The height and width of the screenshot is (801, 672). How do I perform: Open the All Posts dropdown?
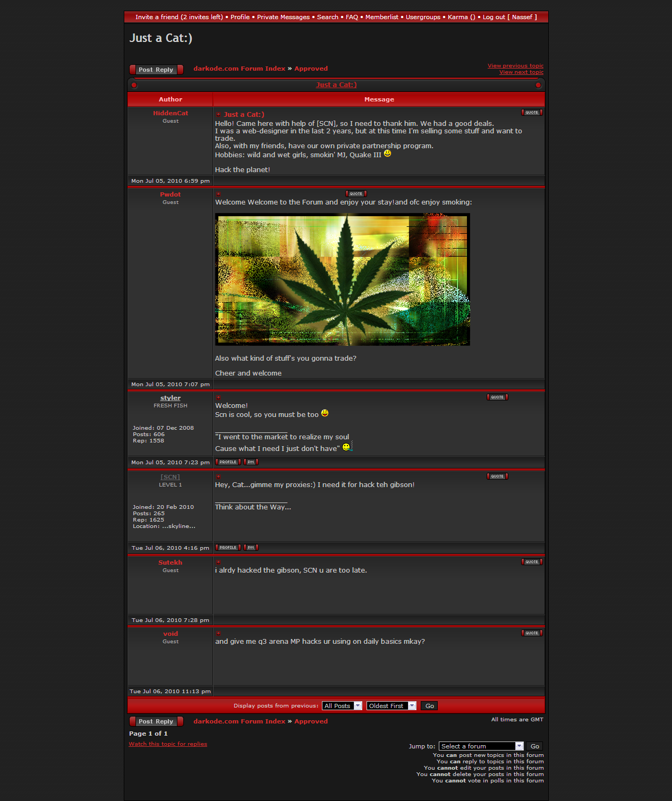pos(342,706)
